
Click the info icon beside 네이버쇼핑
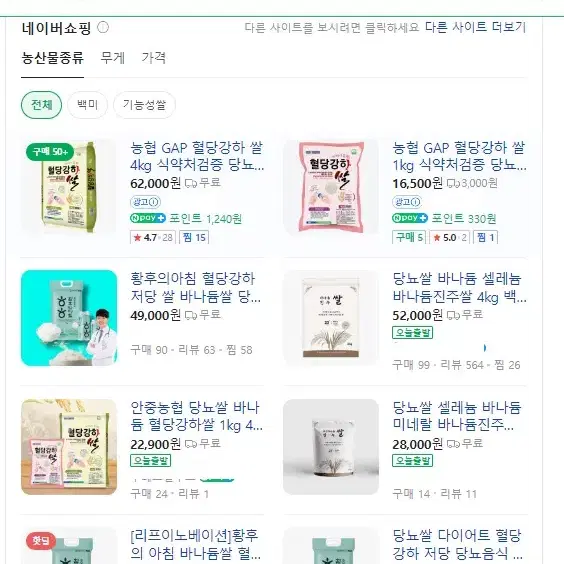(x=103, y=27)
